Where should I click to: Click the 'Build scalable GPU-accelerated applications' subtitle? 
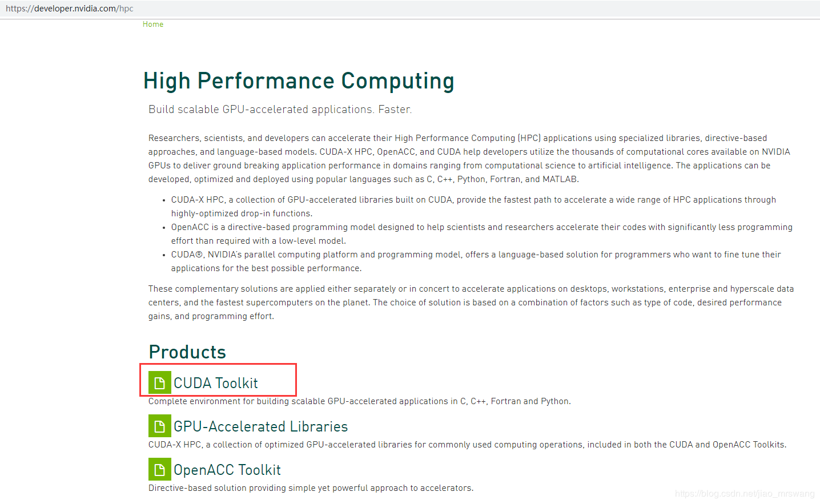280,110
